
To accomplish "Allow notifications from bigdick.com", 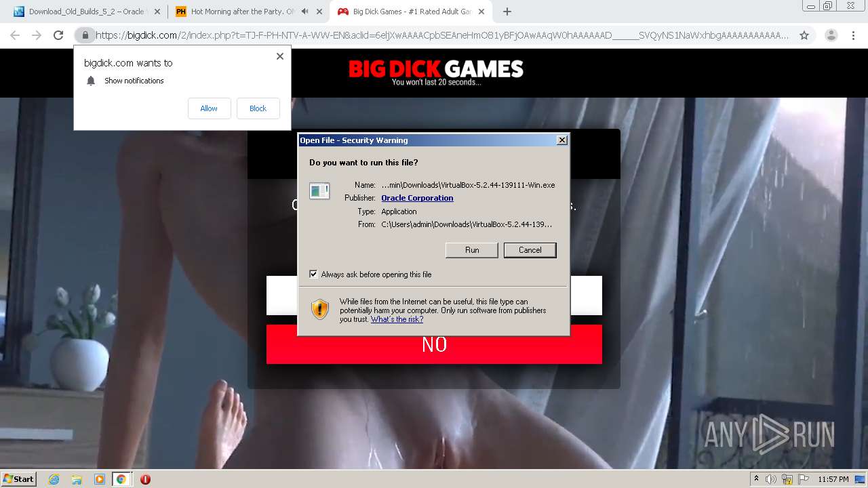I will coord(209,108).
